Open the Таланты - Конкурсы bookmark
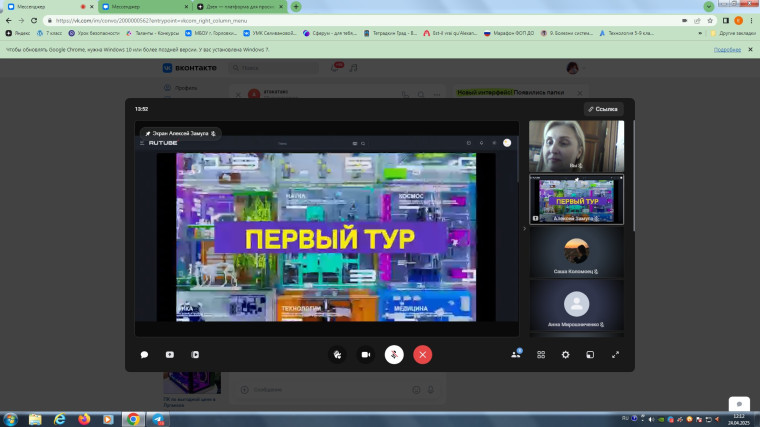Viewport: 760px width, 427px height. coord(152,33)
